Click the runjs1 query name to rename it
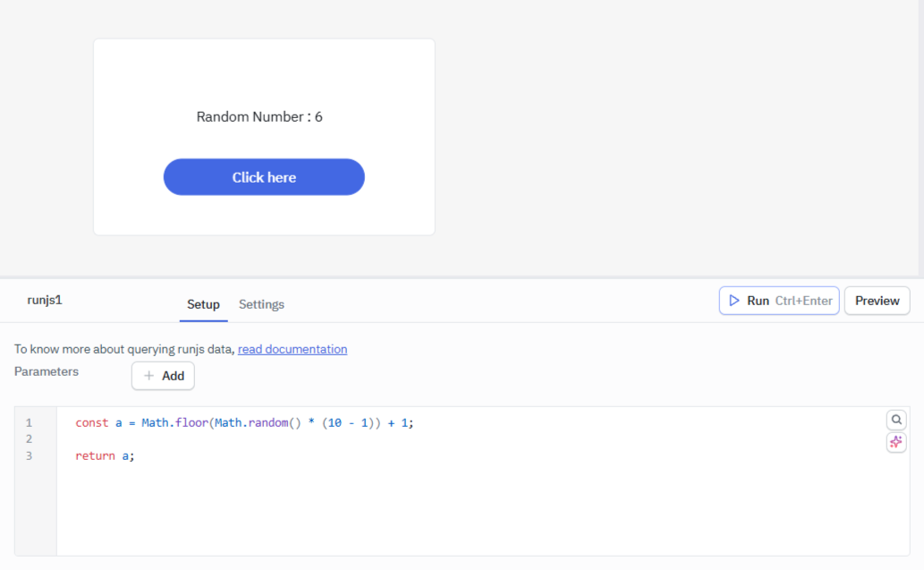The width and height of the screenshot is (924, 570). click(x=45, y=300)
